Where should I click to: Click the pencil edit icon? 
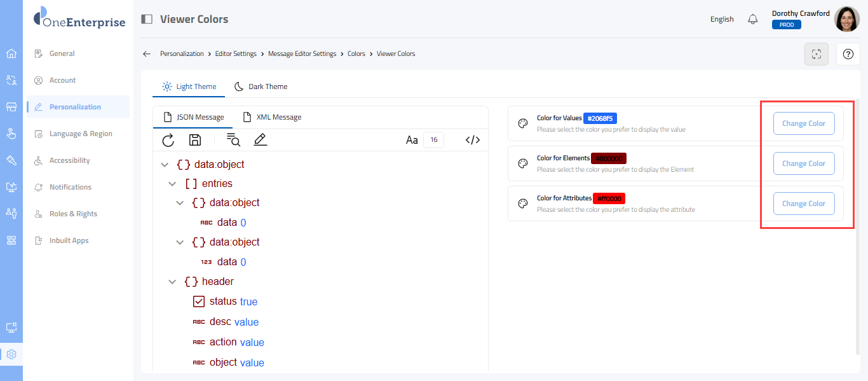[260, 141]
